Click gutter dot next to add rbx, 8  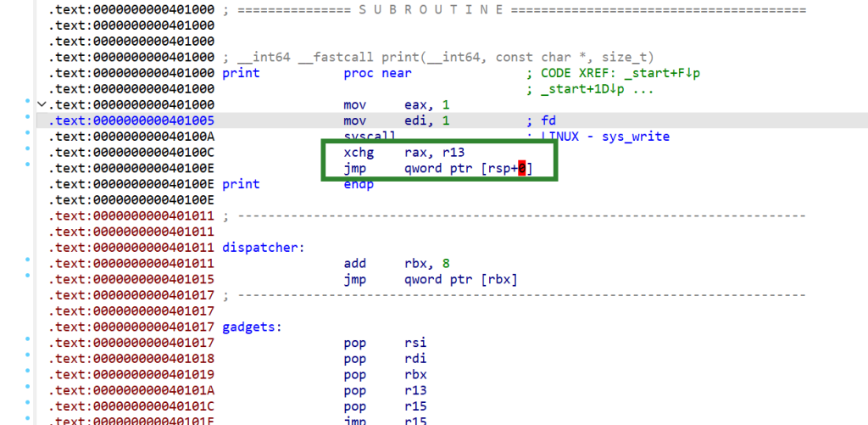point(28,264)
